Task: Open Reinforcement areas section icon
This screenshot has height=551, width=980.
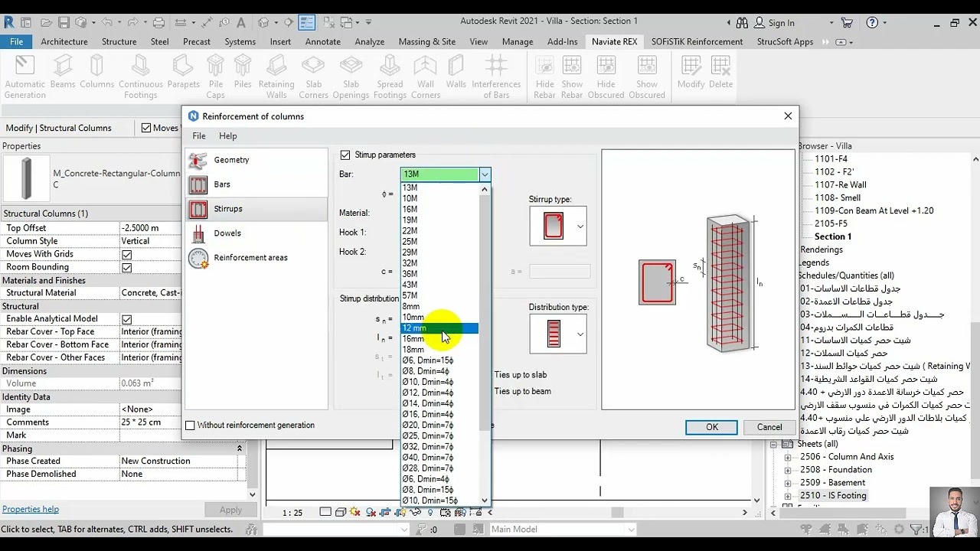Action: click(198, 258)
